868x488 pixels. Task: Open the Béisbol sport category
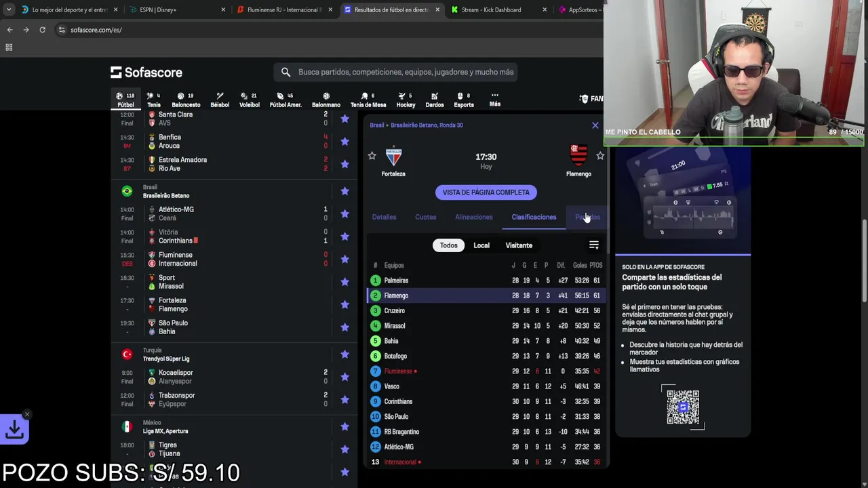coord(220,100)
